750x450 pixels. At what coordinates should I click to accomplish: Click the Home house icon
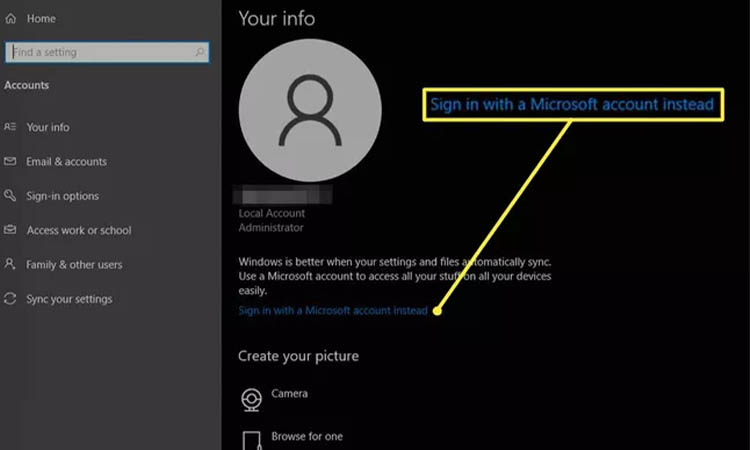[11, 19]
